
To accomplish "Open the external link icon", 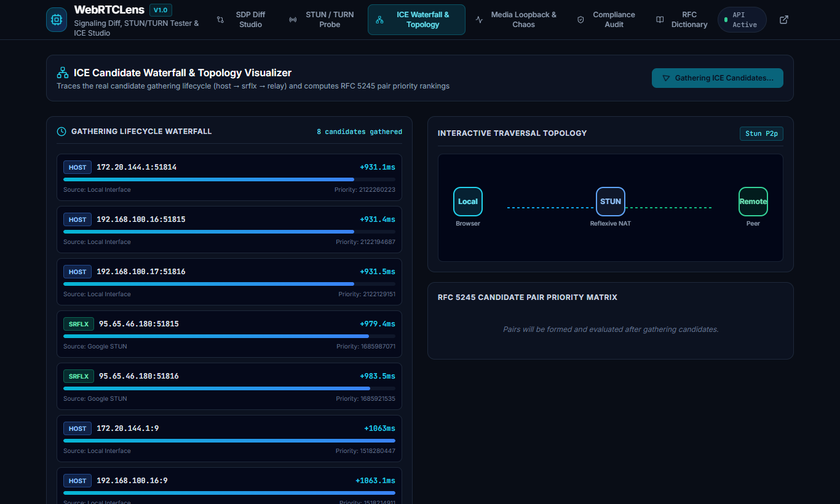I will tap(784, 20).
